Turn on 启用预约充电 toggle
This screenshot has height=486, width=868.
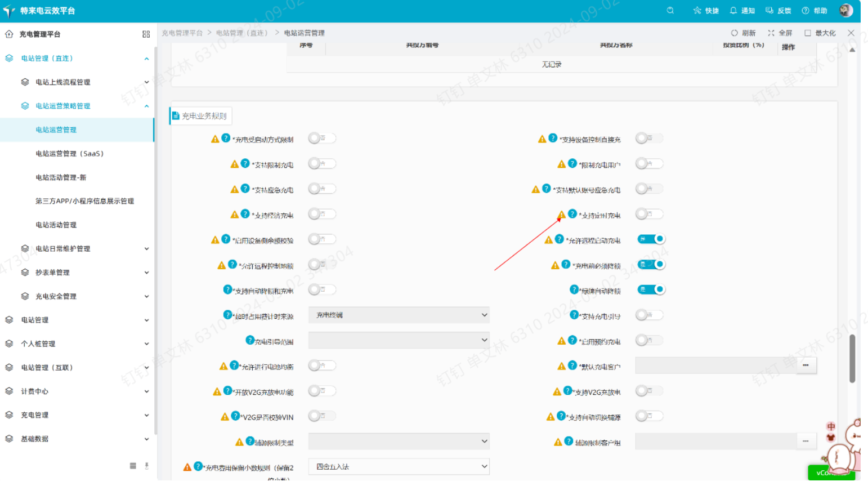point(648,340)
